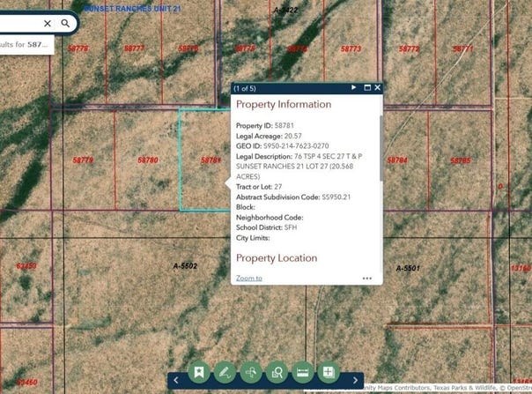The image size is (532, 394).
Task: Select parcel 58784 on the map
Action: click(397, 160)
